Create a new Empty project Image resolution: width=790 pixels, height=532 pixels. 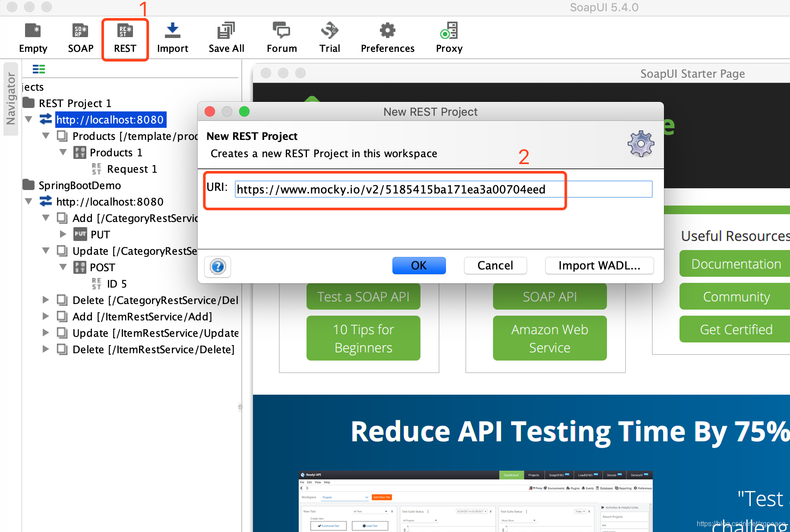[33, 38]
